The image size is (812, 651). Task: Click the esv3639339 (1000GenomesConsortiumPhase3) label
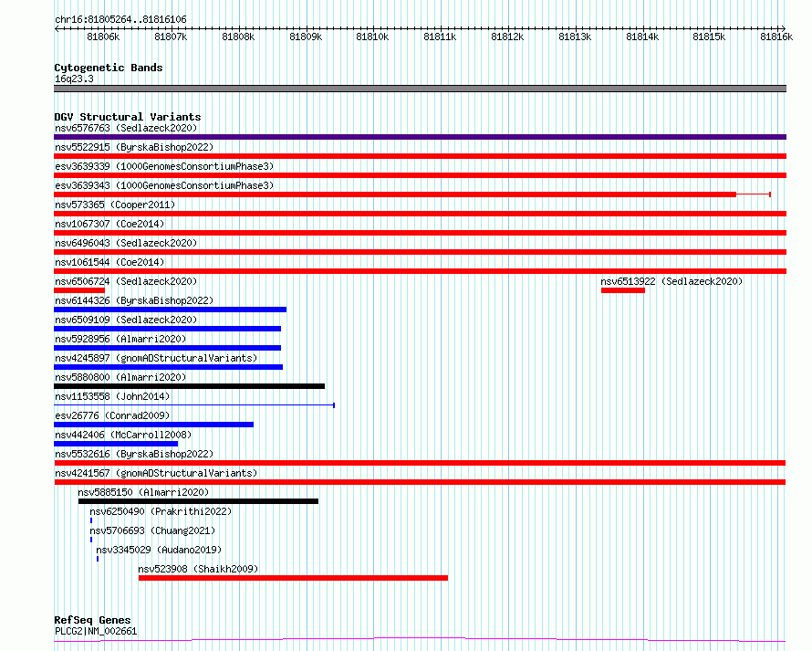tap(164, 166)
